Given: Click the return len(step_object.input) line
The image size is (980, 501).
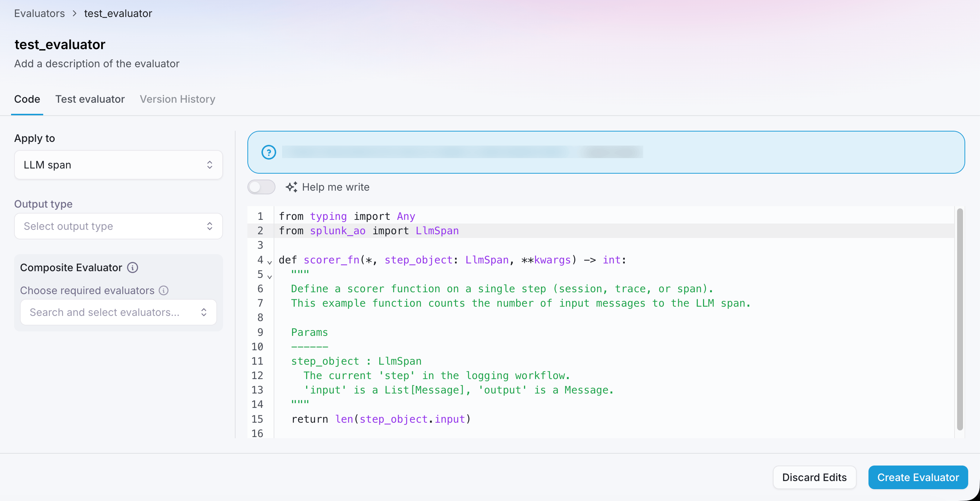Looking at the screenshot, I should point(381,419).
